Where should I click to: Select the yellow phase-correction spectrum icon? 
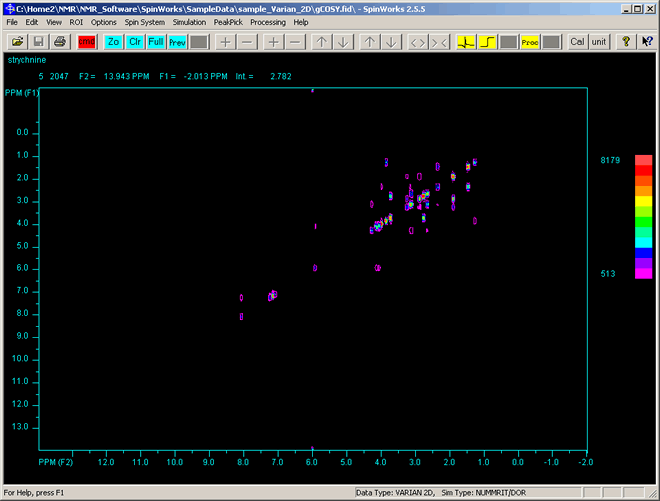(466, 42)
